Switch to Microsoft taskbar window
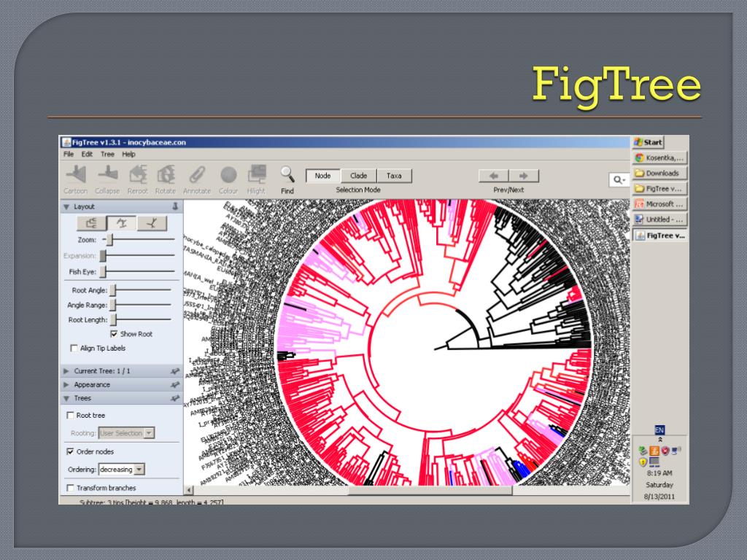The width and height of the screenshot is (747, 560). coord(659,204)
